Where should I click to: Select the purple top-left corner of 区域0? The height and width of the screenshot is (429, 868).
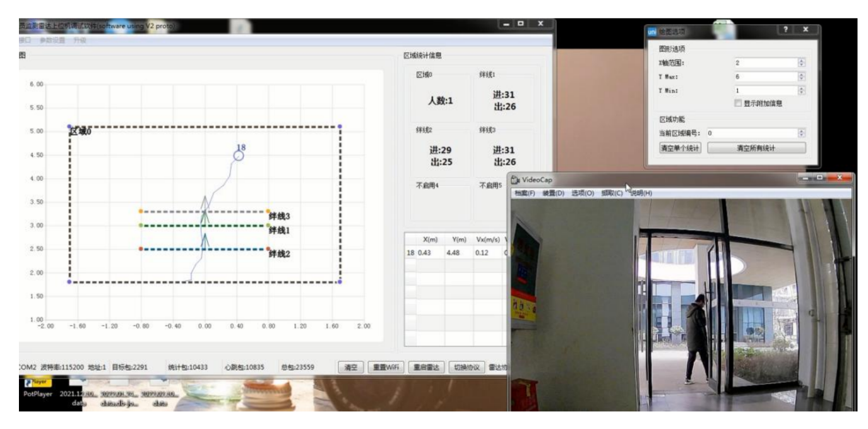point(69,127)
